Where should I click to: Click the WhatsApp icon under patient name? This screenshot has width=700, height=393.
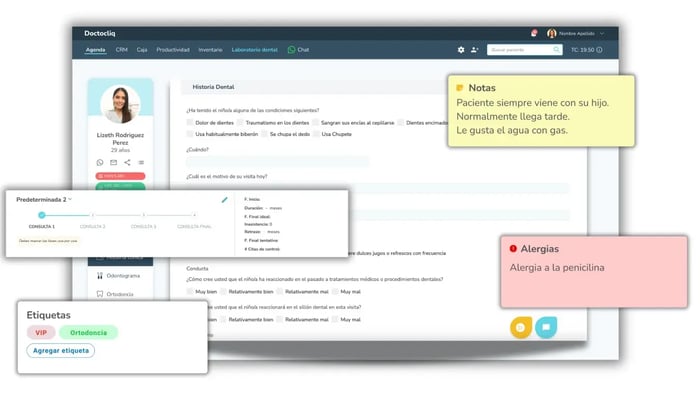(x=100, y=163)
